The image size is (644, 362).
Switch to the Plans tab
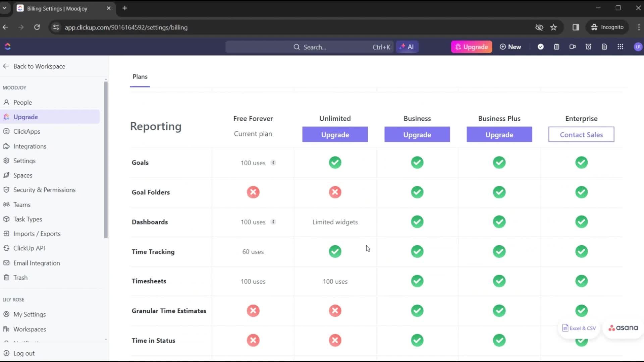tap(140, 77)
